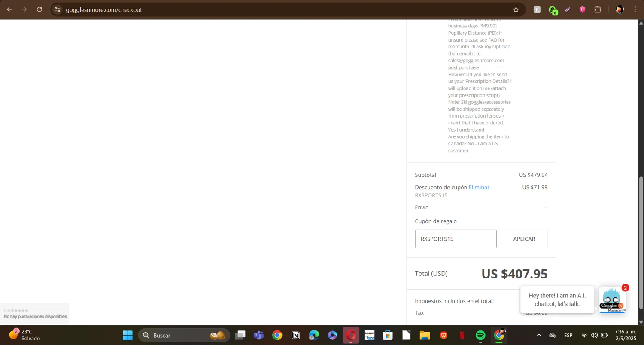
Task: Click the Subtotal value US $479.94
Action: coord(533,175)
